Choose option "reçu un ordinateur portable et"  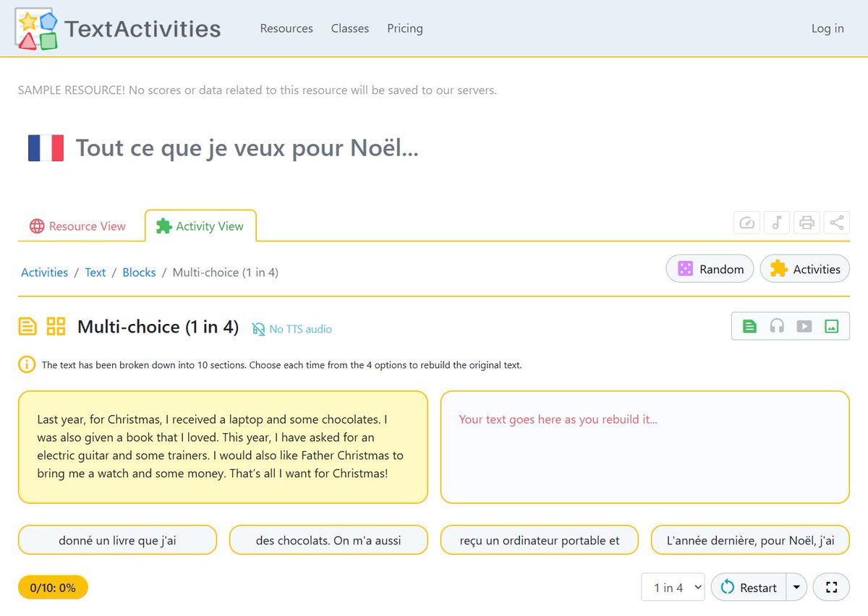(x=540, y=540)
